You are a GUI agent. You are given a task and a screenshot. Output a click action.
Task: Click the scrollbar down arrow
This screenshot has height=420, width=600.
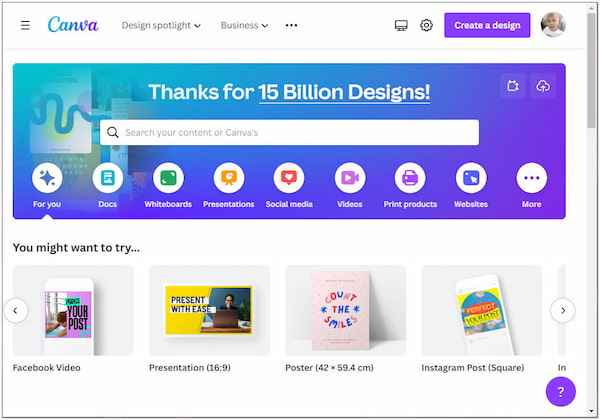click(592, 412)
